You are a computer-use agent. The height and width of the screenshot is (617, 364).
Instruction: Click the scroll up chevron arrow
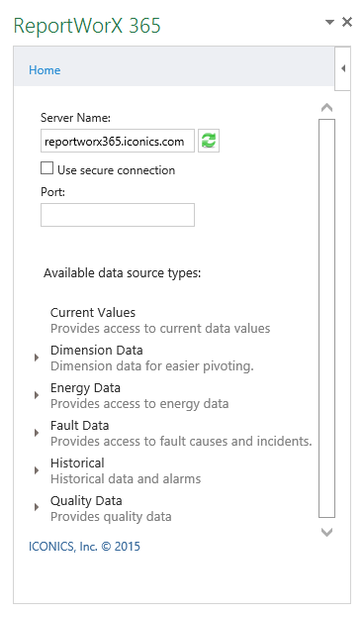click(326, 107)
